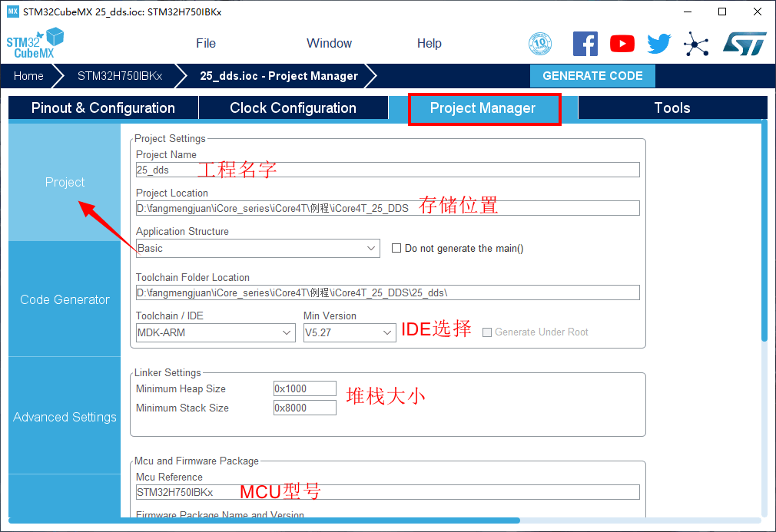This screenshot has height=532, width=776.
Task: Click the STM32CubeMX logo icon
Action: [x=35, y=43]
